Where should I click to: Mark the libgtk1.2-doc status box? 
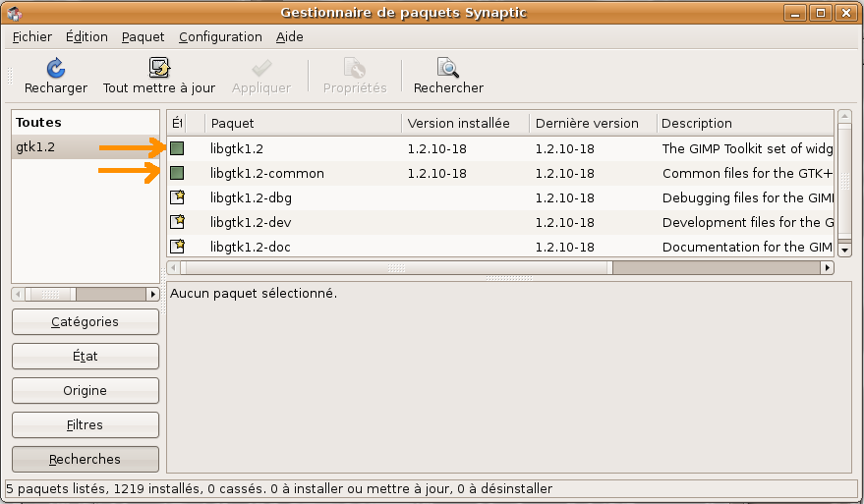click(x=177, y=247)
